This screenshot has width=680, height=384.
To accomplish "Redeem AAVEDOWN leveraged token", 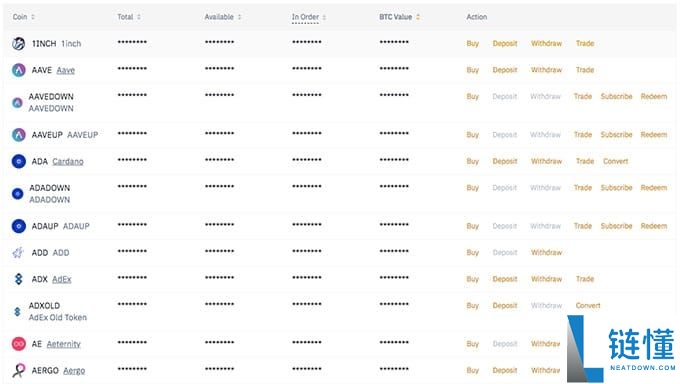I will pos(654,96).
